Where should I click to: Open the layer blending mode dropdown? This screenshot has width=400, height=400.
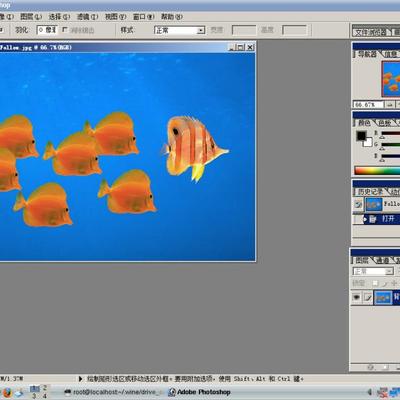373,271
